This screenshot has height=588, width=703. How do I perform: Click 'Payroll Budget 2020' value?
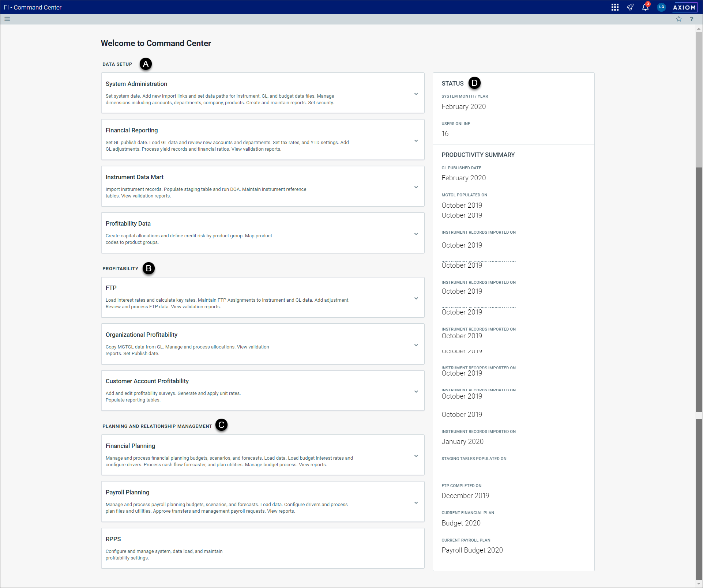pyautogui.click(x=472, y=550)
